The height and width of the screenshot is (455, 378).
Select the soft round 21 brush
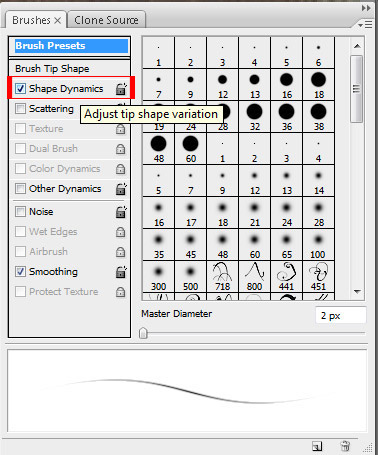pyautogui.click(x=255, y=213)
